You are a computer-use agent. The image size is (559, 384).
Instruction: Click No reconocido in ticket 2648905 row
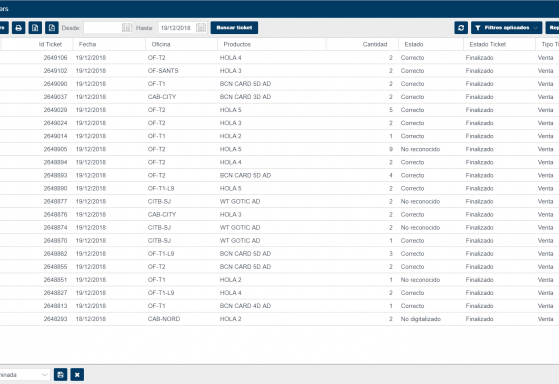tap(420, 149)
